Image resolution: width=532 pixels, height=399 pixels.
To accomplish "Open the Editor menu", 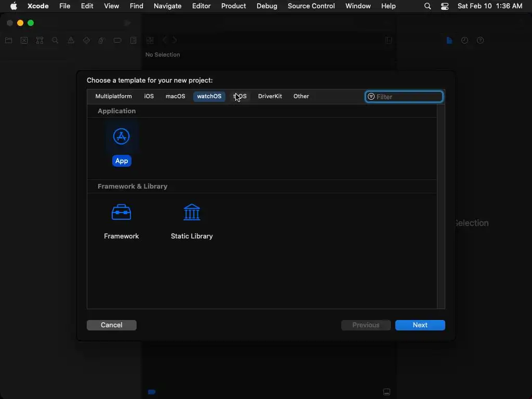I will tap(201, 6).
